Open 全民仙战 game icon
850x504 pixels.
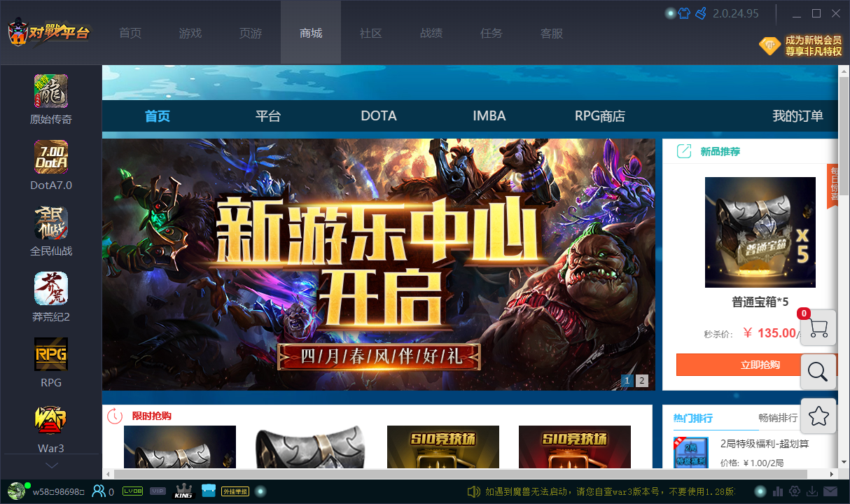[x=51, y=223]
